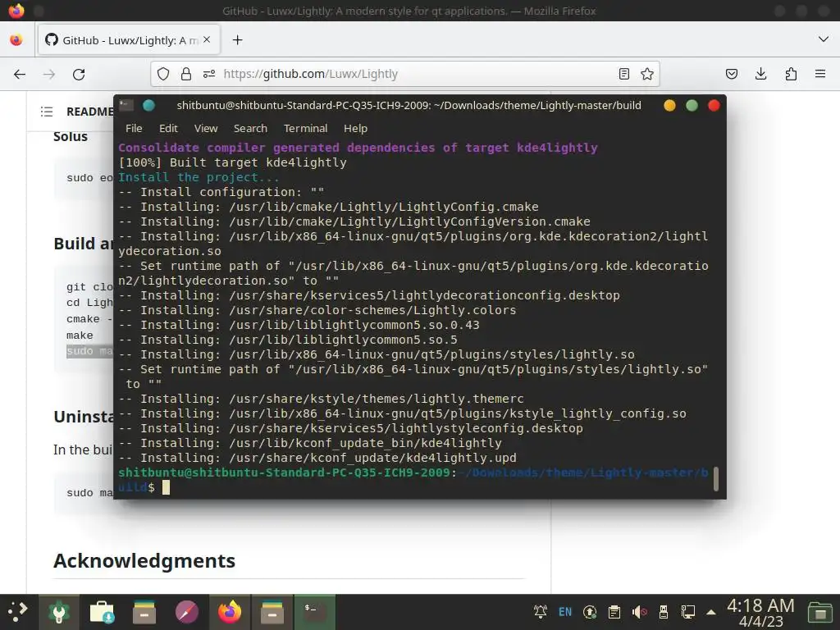Open README outline list icon
Screen dimensions: 840x630
(47, 112)
